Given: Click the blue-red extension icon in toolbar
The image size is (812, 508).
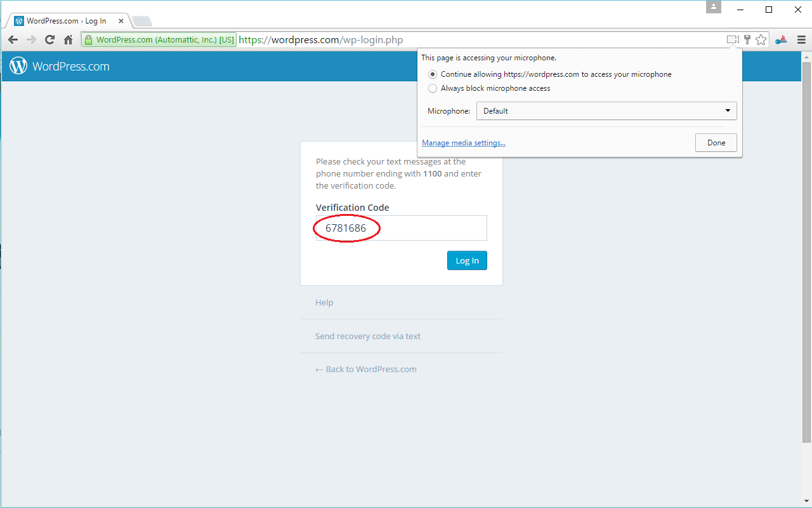Looking at the screenshot, I should tap(782, 40).
